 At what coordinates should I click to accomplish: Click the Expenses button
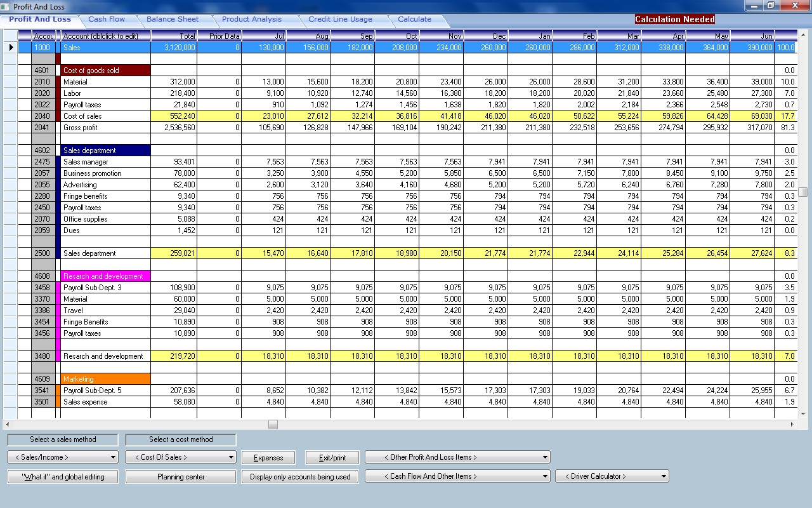pyautogui.click(x=268, y=457)
